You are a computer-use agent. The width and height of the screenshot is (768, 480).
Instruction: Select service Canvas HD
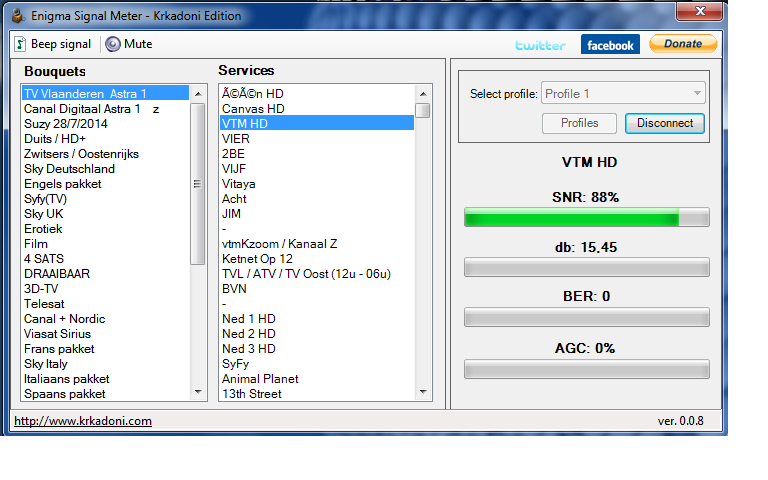tap(317, 109)
